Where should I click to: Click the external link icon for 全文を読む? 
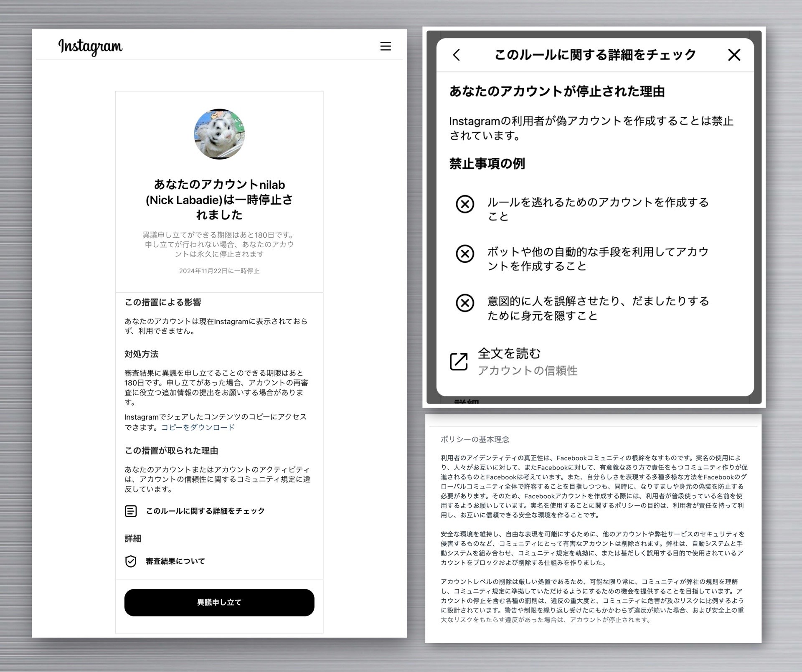pos(459,362)
